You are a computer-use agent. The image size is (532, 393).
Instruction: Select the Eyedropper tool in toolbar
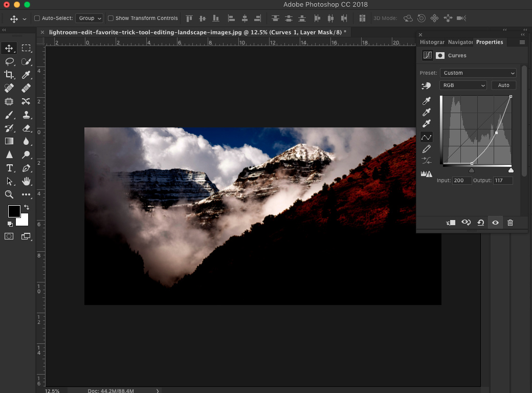(26, 75)
